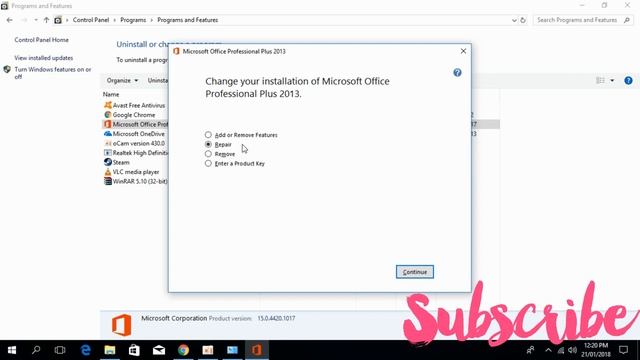Click the OneDrive cloud icon in list
The height and width of the screenshot is (360, 640).
pyautogui.click(x=108, y=134)
